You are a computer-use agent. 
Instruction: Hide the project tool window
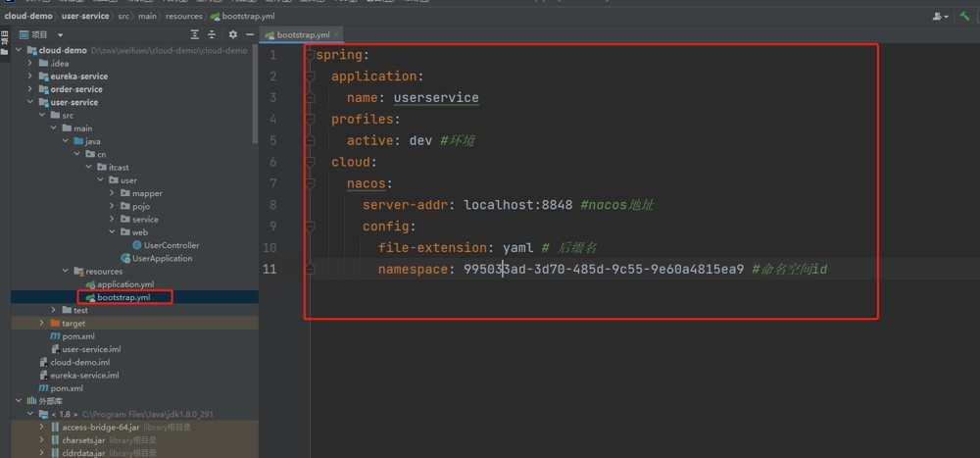point(249,34)
